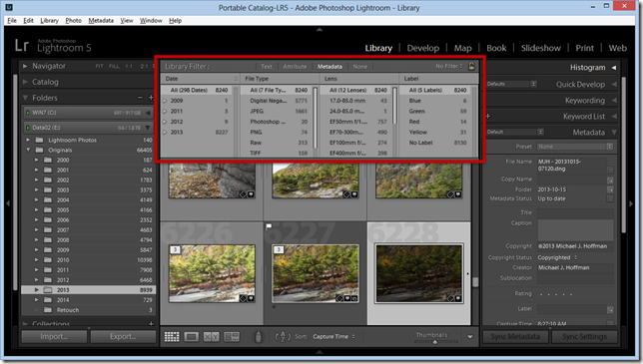Open the No Filter preset dropdown

[x=449, y=66]
